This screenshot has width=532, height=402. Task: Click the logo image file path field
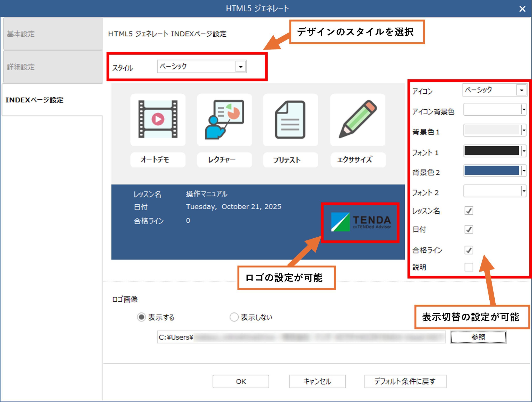point(301,337)
